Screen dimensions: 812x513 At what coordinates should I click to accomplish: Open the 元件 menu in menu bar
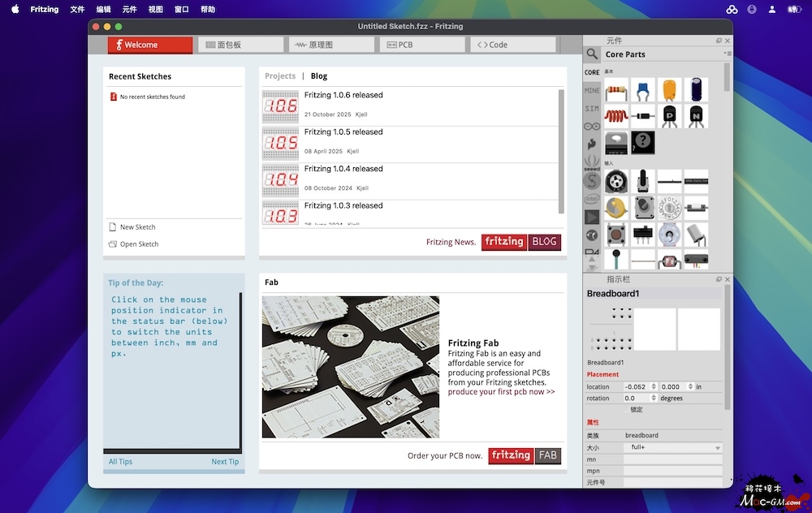(129, 9)
